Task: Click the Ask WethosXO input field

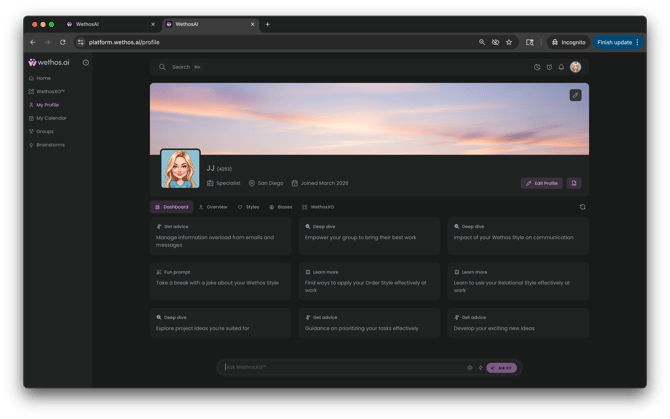Action: (342, 367)
